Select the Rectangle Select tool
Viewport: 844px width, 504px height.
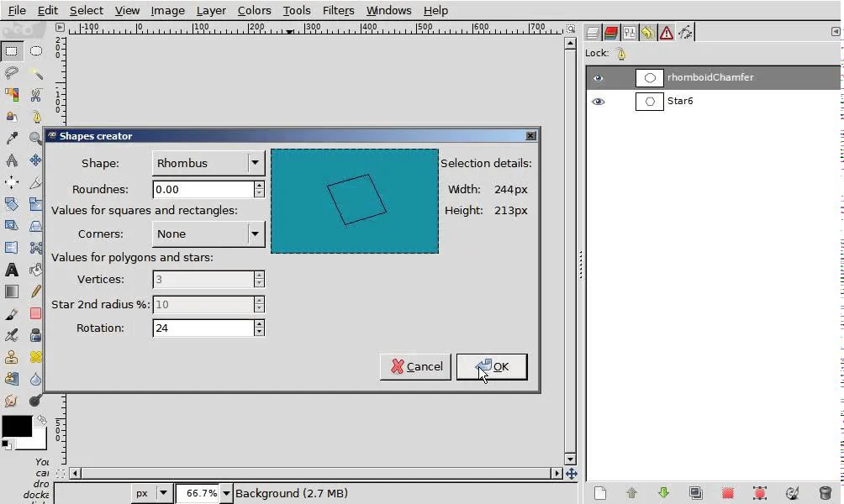tap(12, 51)
